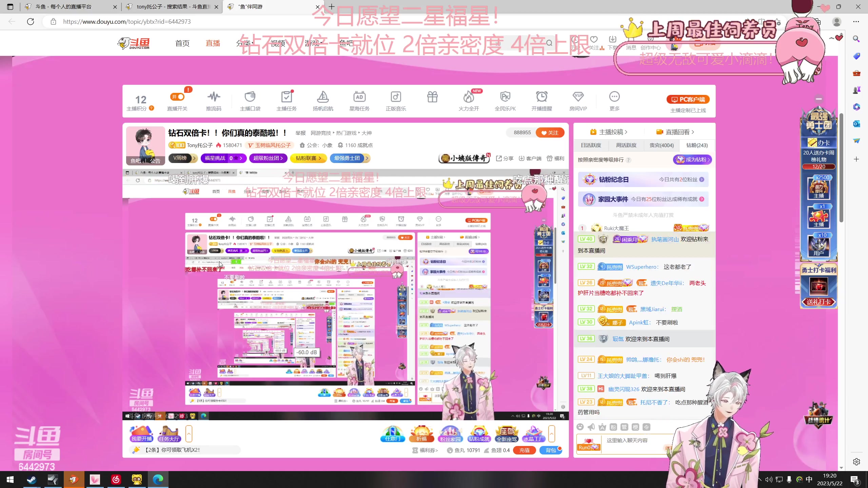Toggle the 直播开关 broadcast switch
This screenshot has width=868, height=488.
point(177,97)
